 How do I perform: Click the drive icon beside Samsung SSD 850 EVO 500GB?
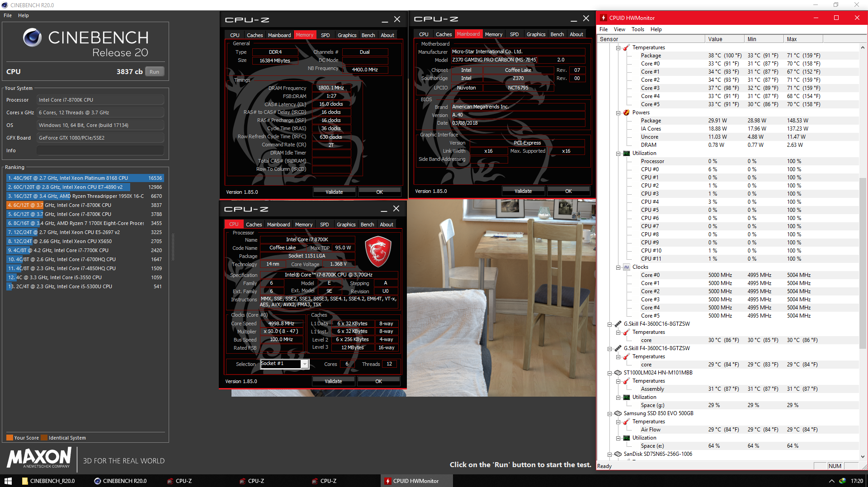[x=618, y=413]
